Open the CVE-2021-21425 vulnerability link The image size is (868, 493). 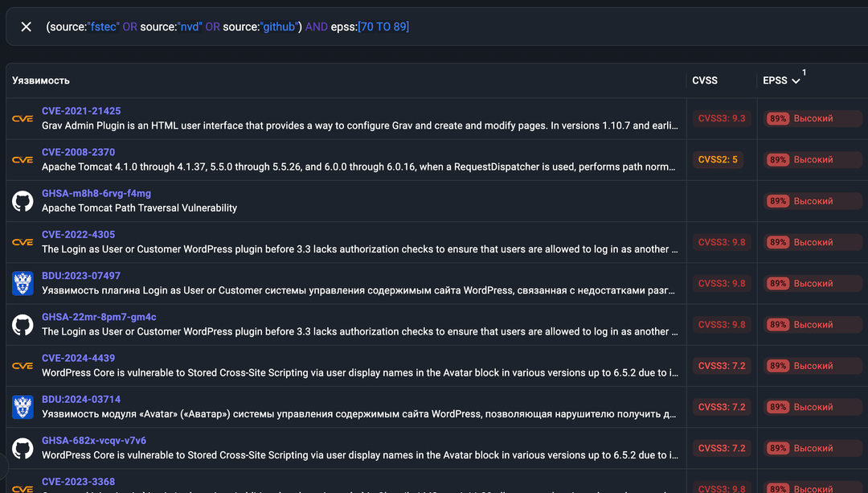[x=81, y=111]
